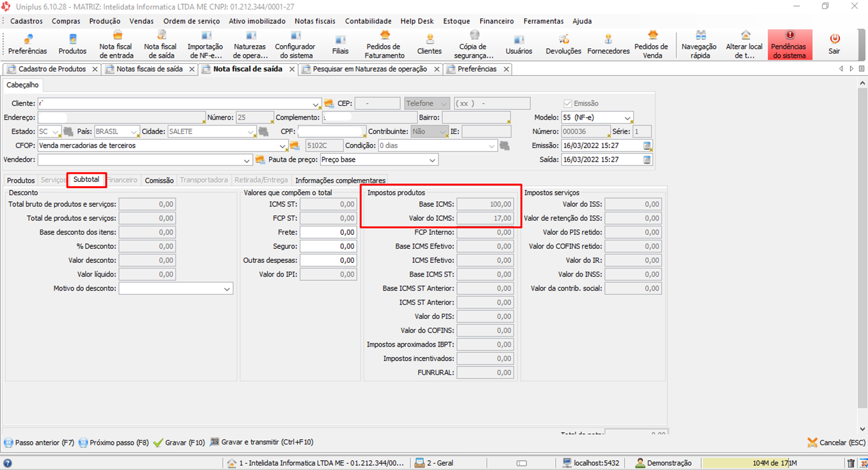The image size is (868, 470).
Task: Click the CFOP lookup icon
Action: click(x=294, y=146)
